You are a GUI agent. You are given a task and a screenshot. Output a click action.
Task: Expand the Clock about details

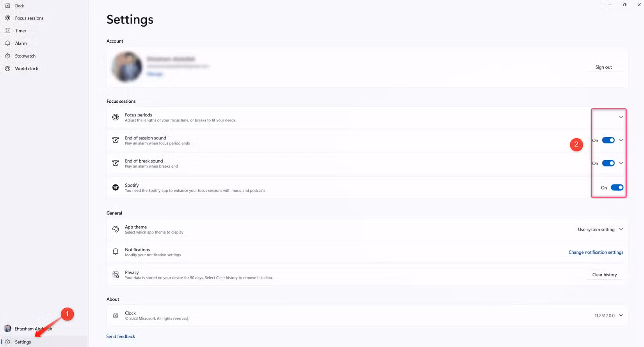click(x=621, y=315)
